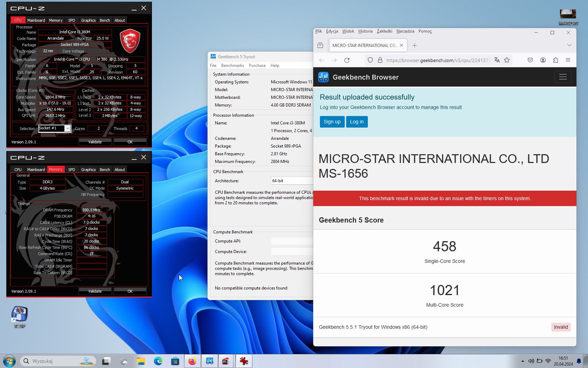Show hidden system tray icons
Image resolution: width=588 pixels, height=368 pixels.
click(x=523, y=361)
